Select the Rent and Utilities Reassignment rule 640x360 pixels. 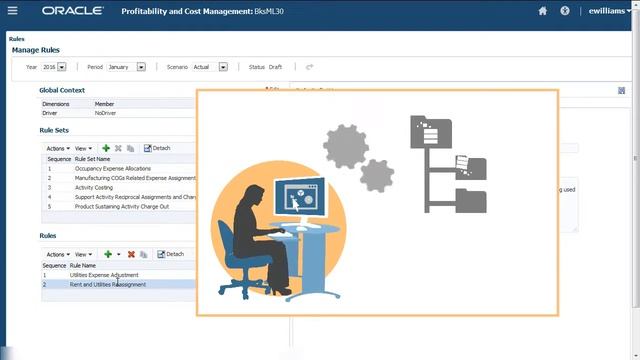pyautogui.click(x=118, y=284)
